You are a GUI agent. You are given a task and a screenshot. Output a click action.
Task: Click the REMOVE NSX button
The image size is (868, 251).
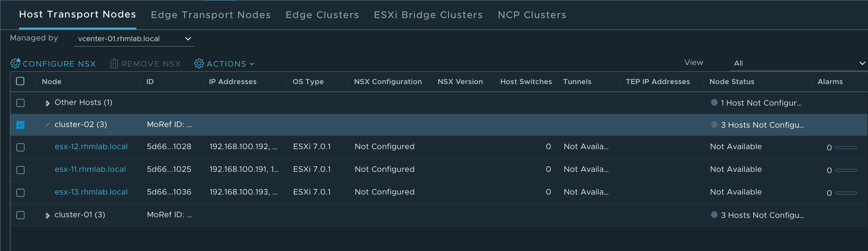pos(146,64)
